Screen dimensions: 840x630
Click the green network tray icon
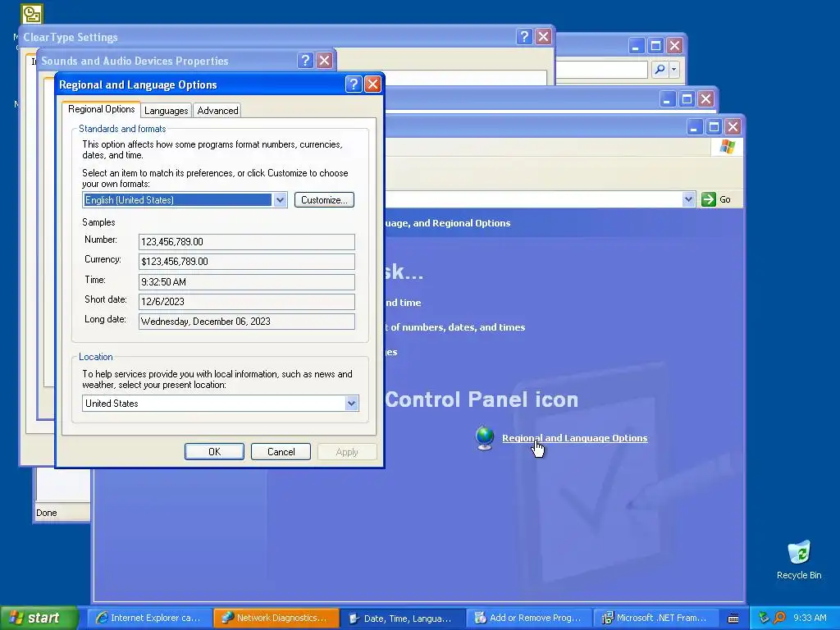point(764,618)
